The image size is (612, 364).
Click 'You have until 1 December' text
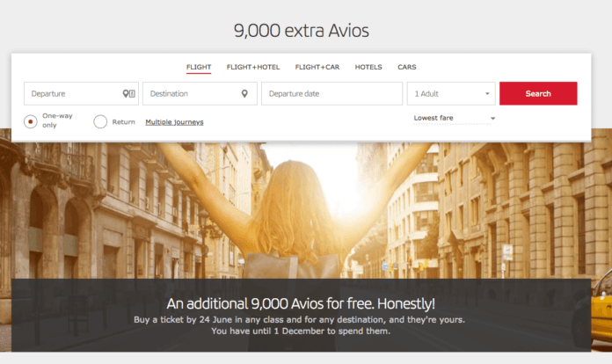tap(301, 331)
